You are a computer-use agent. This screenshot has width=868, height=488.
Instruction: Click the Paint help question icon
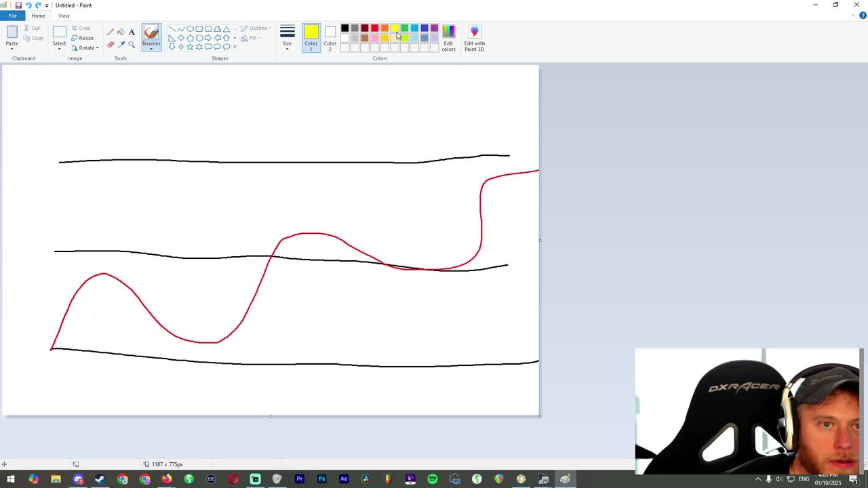tap(863, 16)
